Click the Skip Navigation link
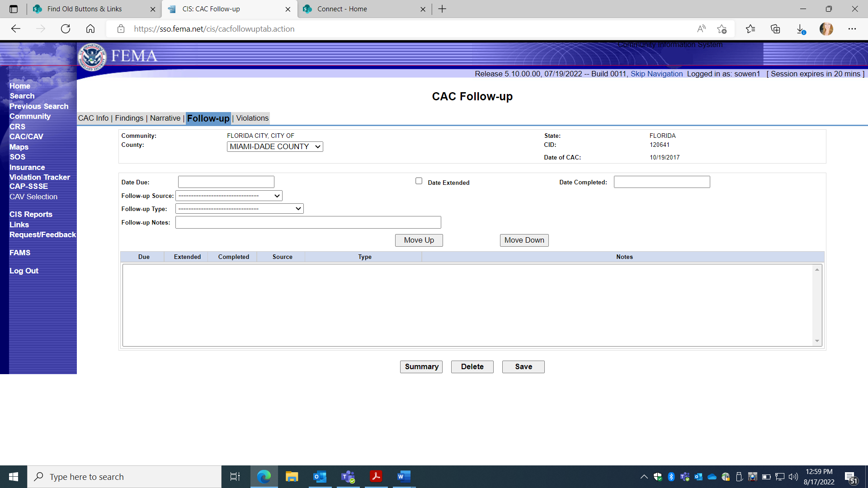Screen dimensions: 868x488 point(656,74)
